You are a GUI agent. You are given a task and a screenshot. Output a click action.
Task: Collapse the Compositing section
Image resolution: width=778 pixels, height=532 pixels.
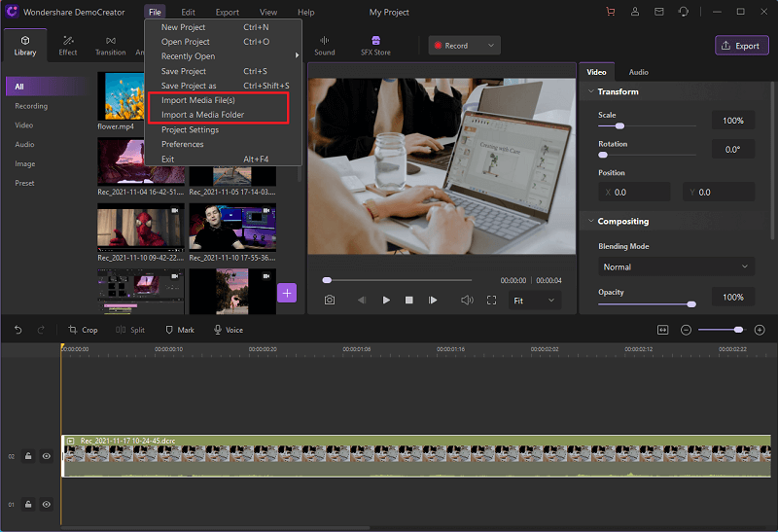tap(591, 221)
